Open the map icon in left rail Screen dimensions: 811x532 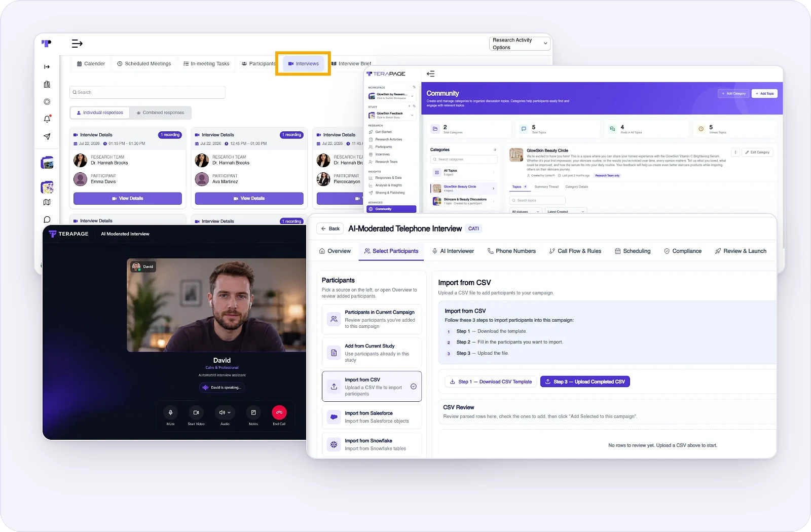(47, 202)
